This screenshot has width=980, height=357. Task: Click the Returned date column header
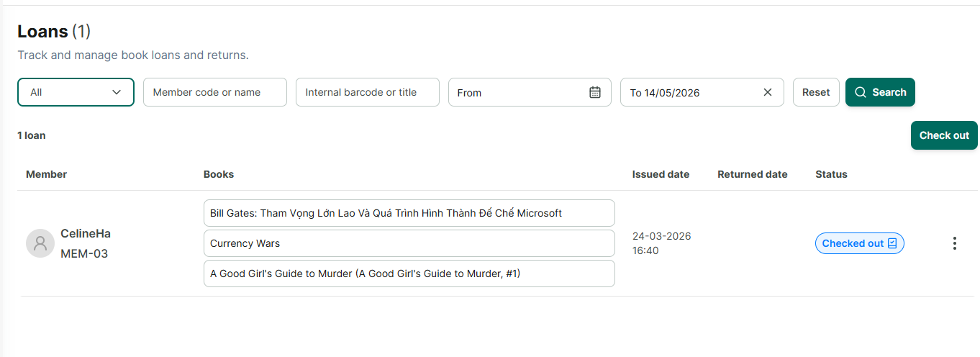pyautogui.click(x=753, y=174)
